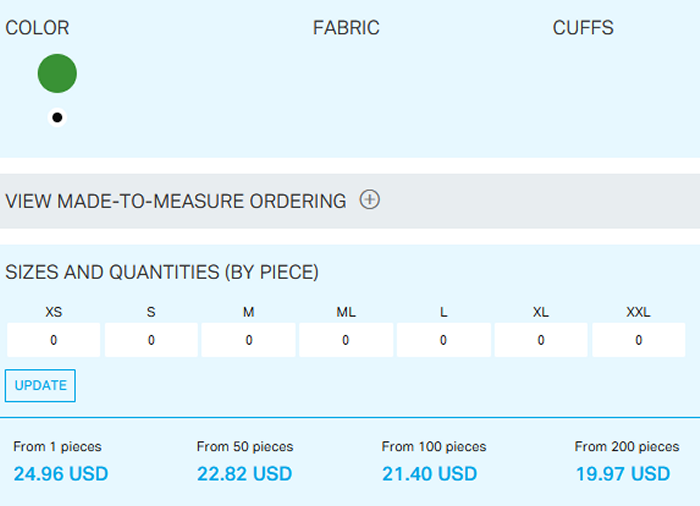This screenshot has height=506, width=700.
Task: Click the L quantity field
Action: coord(443,340)
